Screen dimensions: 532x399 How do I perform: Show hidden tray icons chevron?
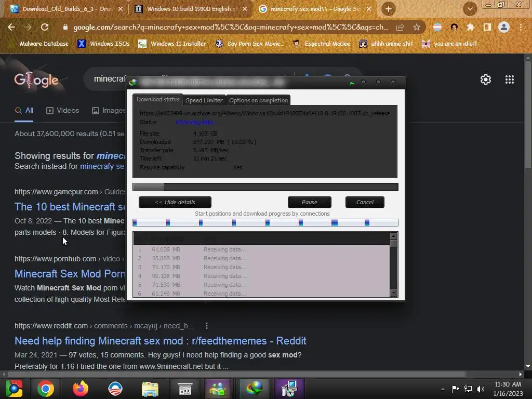click(x=443, y=389)
